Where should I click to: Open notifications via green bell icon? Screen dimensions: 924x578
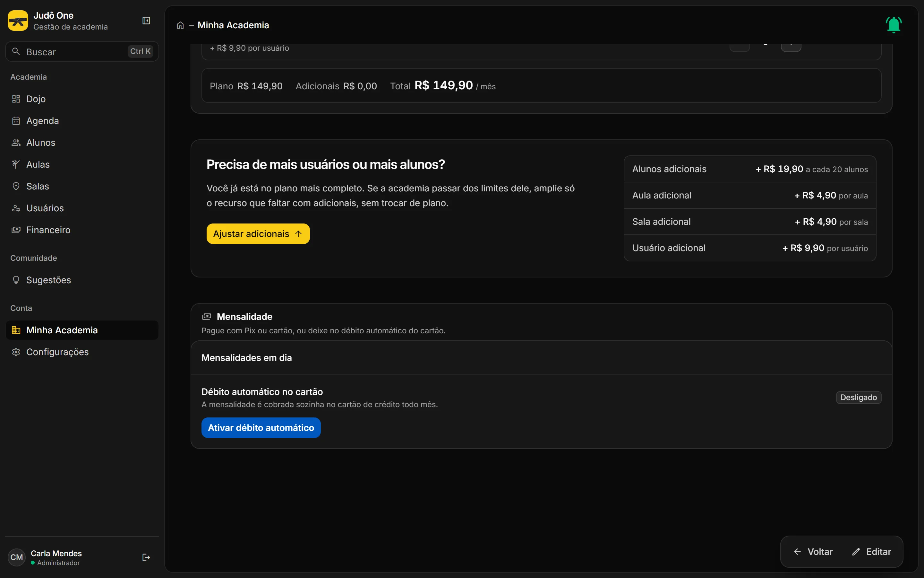point(894,25)
